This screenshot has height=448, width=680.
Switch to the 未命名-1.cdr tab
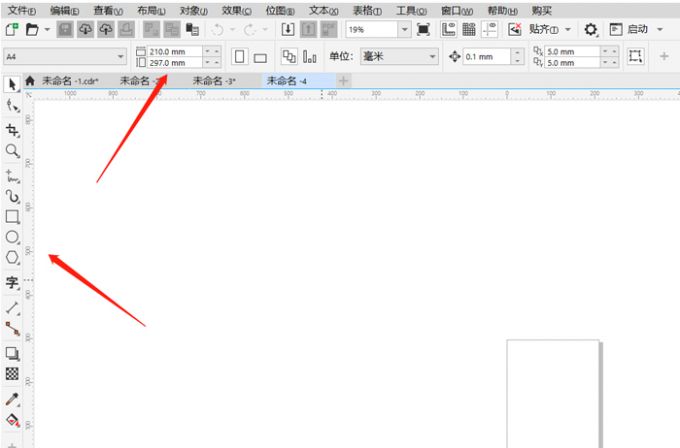click(x=70, y=81)
